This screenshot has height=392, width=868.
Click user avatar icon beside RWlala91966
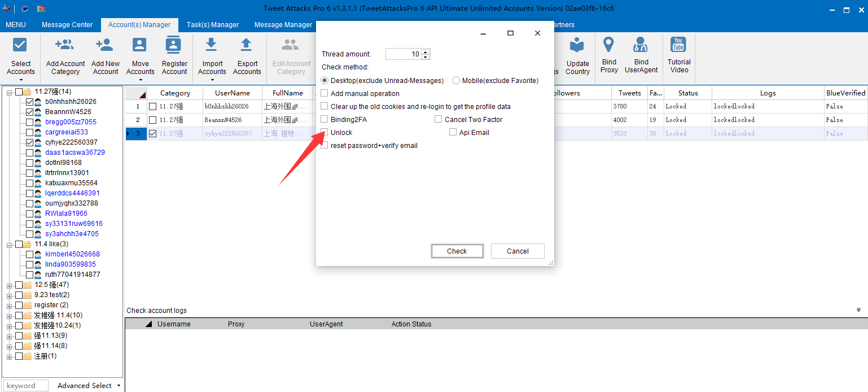[38, 214]
